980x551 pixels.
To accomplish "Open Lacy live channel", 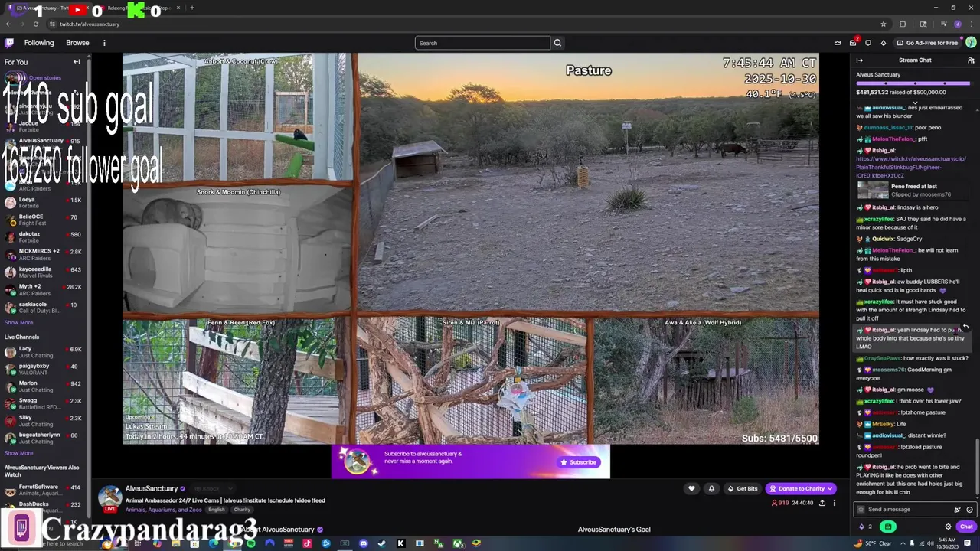I will click(44, 352).
